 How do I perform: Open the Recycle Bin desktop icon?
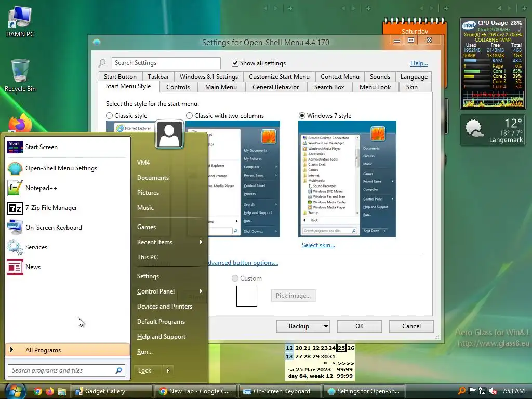tap(20, 76)
